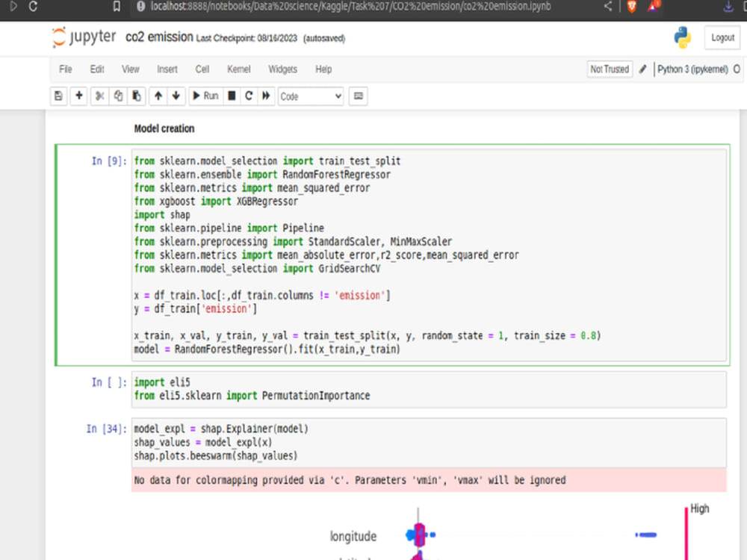The width and height of the screenshot is (747, 560).
Task: Insert a new cell with the plus icon
Action: [78, 96]
